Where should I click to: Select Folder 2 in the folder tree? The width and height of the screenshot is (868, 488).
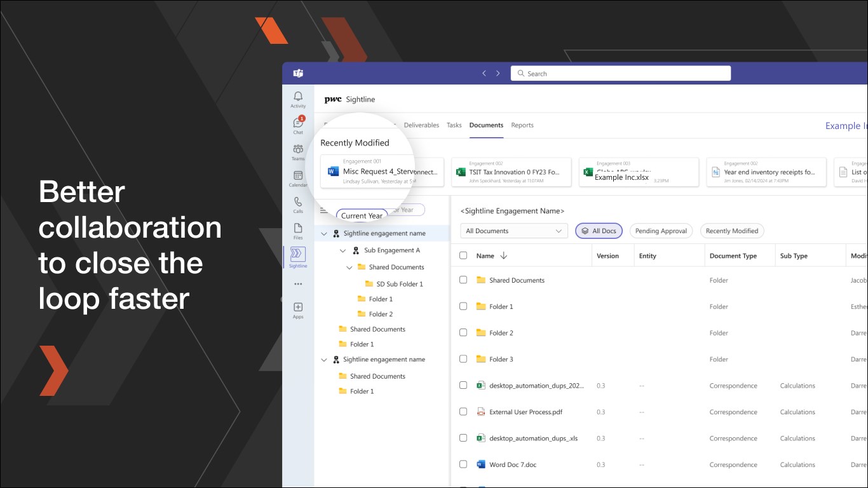tap(381, 314)
